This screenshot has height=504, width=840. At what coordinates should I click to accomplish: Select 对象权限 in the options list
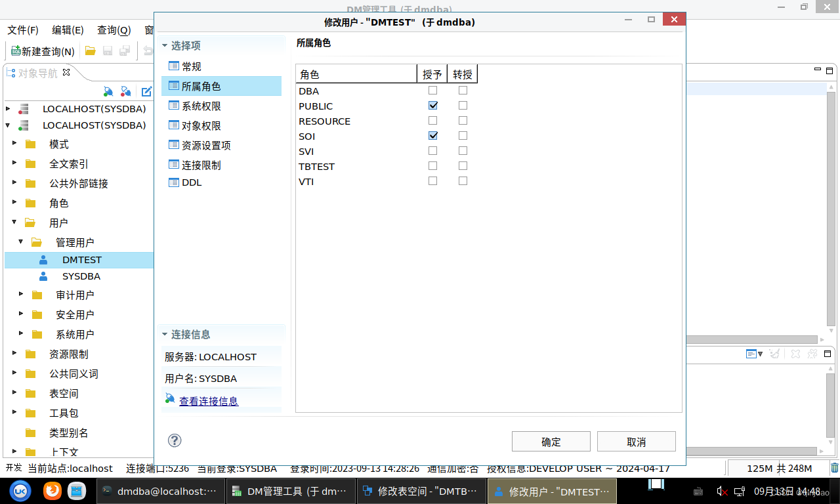[x=221, y=125]
